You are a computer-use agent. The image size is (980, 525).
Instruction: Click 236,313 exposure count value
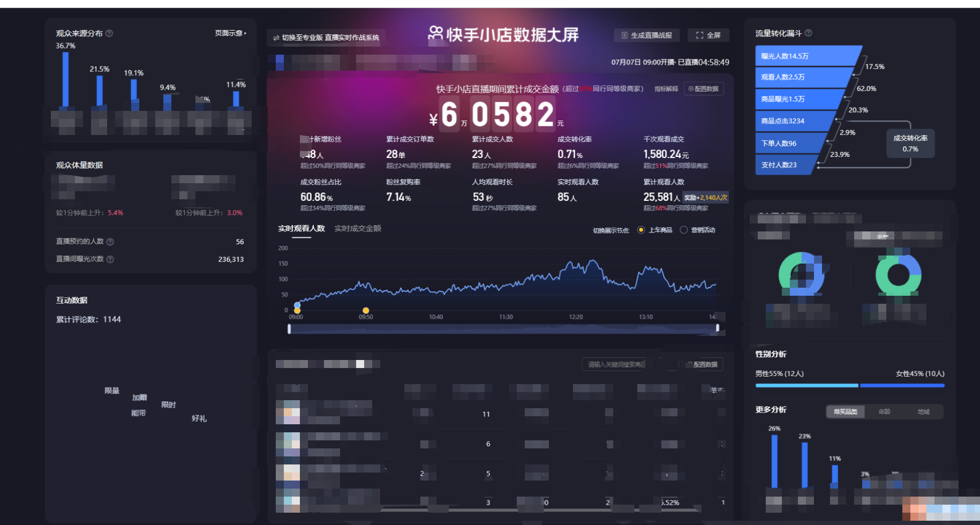tap(231, 259)
